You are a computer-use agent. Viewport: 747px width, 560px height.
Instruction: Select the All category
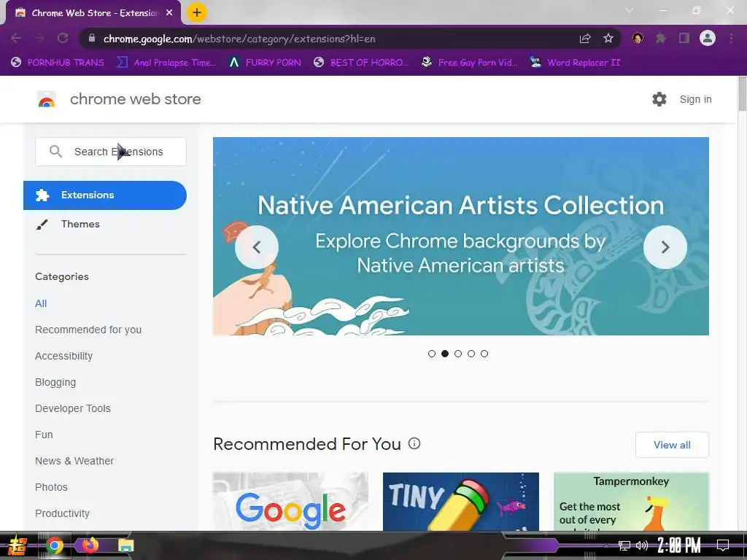pos(41,303)
